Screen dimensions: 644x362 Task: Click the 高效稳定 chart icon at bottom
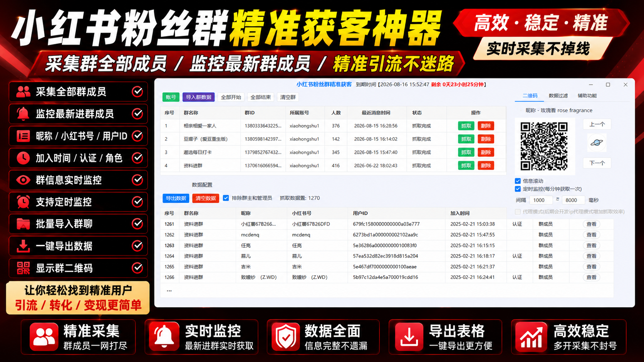[531, 337]
